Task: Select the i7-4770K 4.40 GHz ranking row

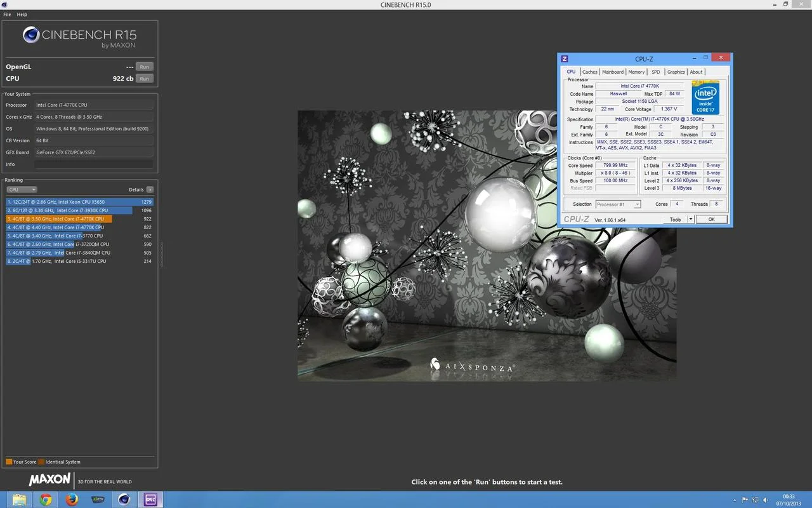Action: pyautogui.click(x=79, y=227)
